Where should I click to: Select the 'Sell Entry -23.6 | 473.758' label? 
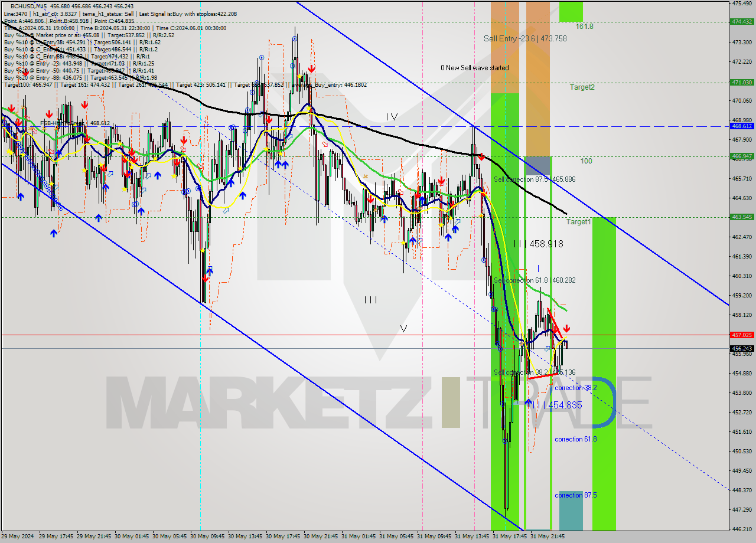click(x=525, y=38)
